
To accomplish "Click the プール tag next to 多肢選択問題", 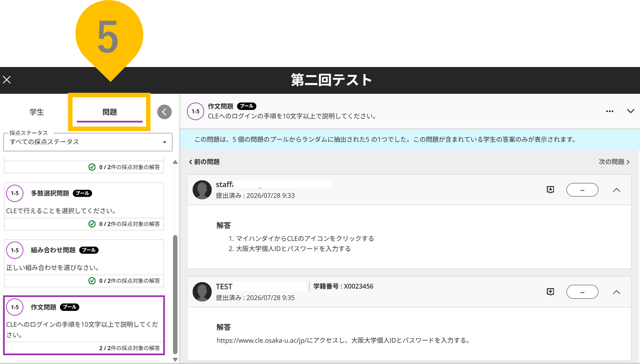I will tap(82, 193).
